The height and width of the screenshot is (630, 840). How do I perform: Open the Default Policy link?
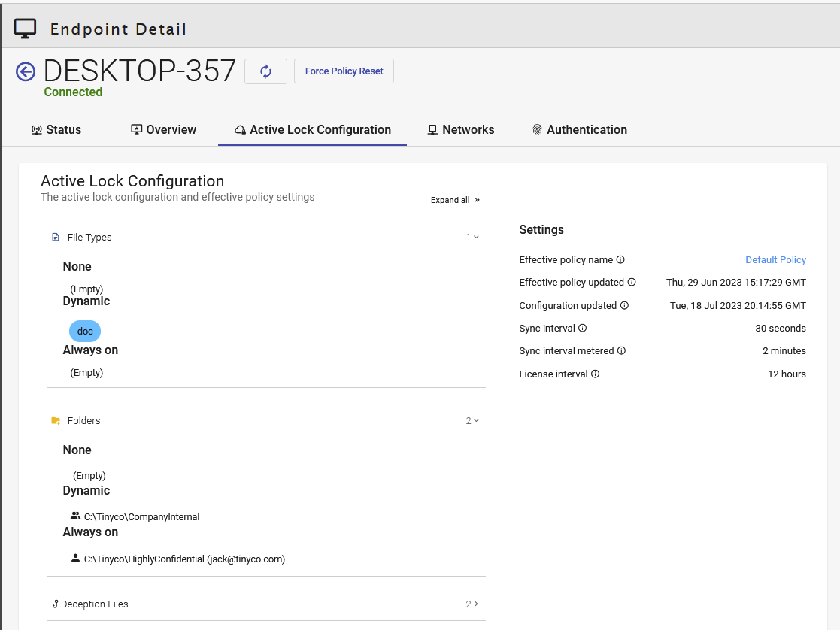point(775,260)
